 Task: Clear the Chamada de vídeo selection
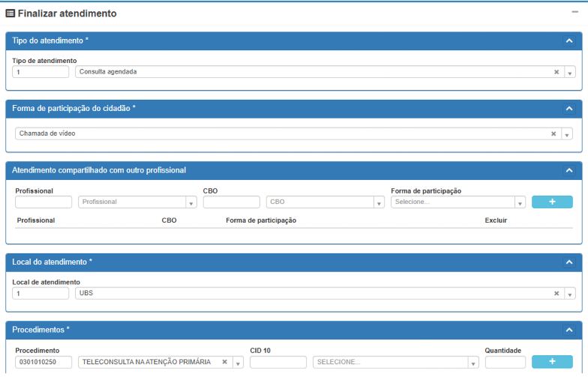(x=553, y=134)
